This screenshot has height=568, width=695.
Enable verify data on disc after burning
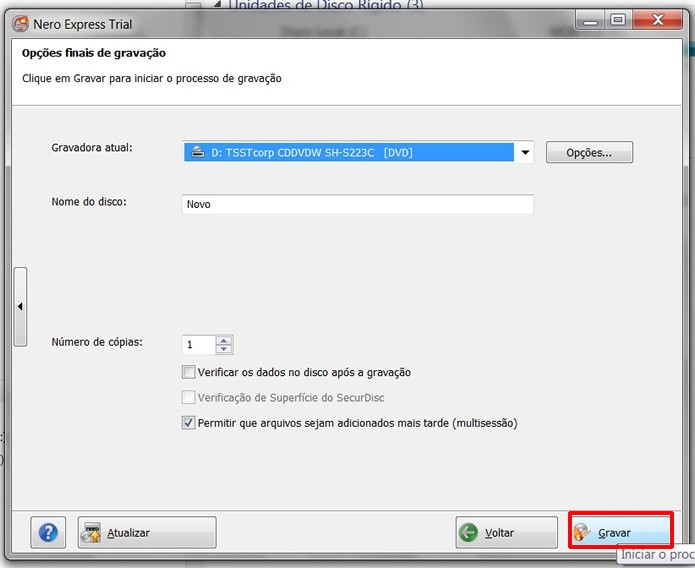click(188, 372)
